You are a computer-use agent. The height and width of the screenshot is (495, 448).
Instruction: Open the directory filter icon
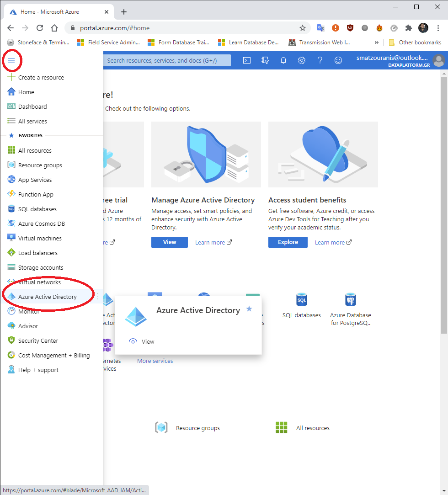pyautogui.click(x=265, y=60)
